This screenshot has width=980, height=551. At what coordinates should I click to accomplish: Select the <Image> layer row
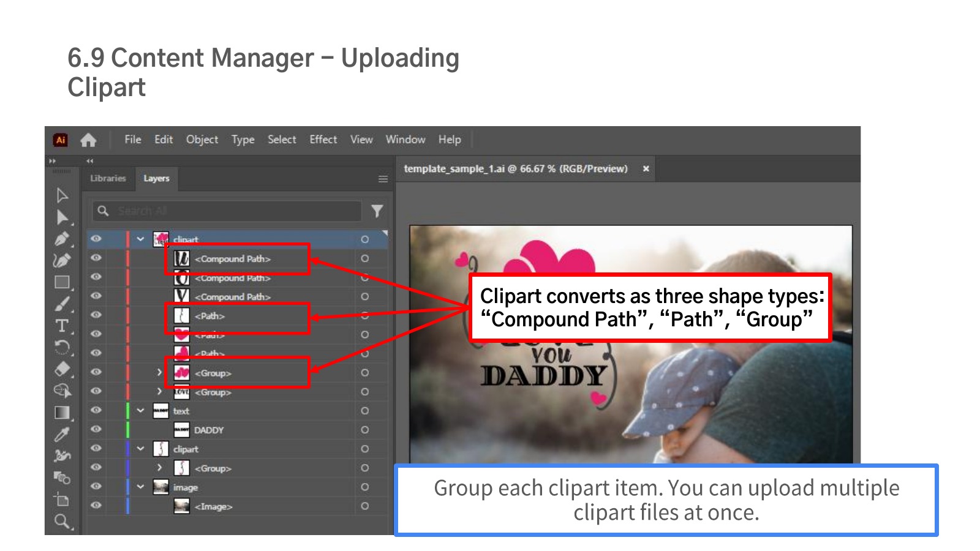(238, 506)
